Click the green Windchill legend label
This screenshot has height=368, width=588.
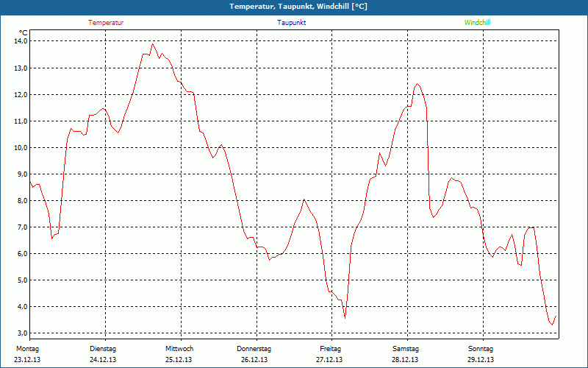coord(477,23)
